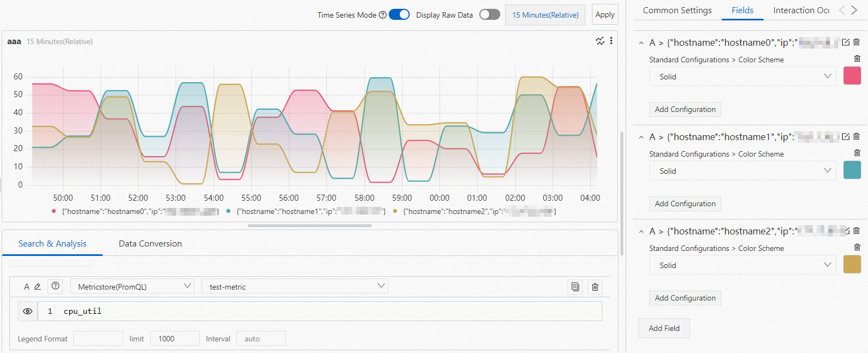Toggle the hostname1 series in the legend
868x353 pixels.
[x=306, y=211]
